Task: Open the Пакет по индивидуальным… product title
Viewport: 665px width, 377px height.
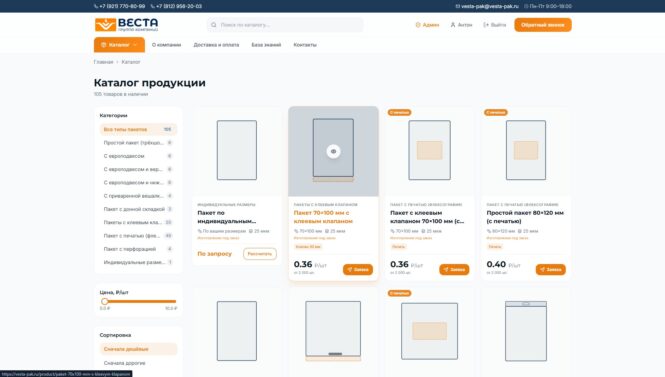Action: click(x=227, y=217)
